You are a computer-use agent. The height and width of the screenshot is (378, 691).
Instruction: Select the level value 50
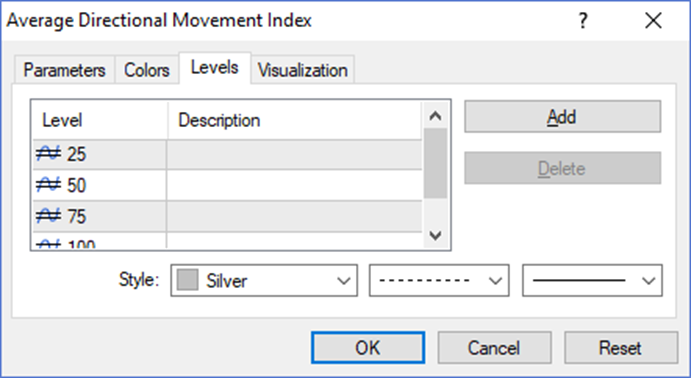coord(76,185)
